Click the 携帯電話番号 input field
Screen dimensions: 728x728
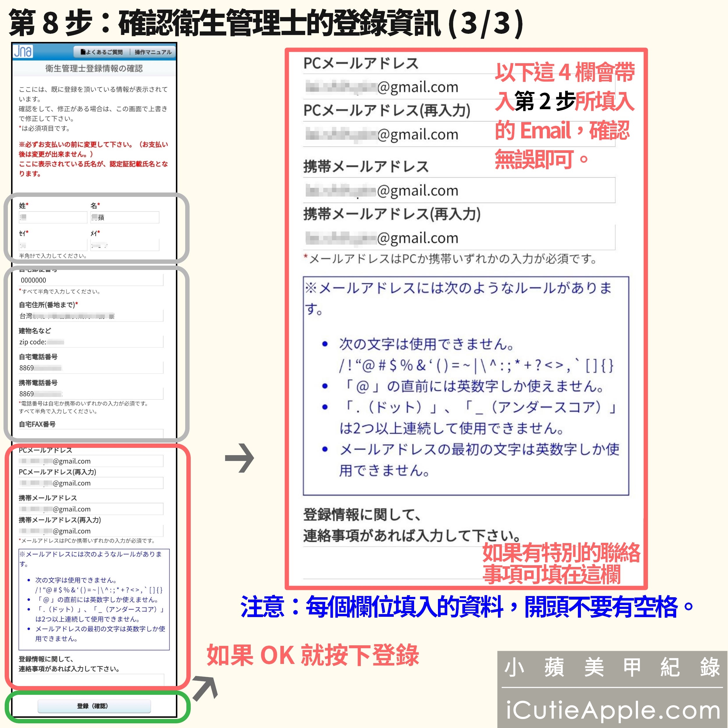click(x=91, y=394)
